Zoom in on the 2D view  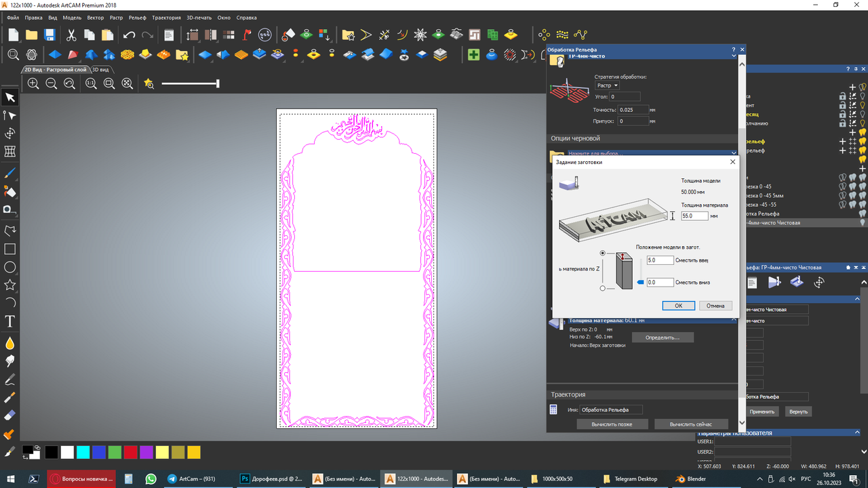pyautogui.click(x=33, y=83)
